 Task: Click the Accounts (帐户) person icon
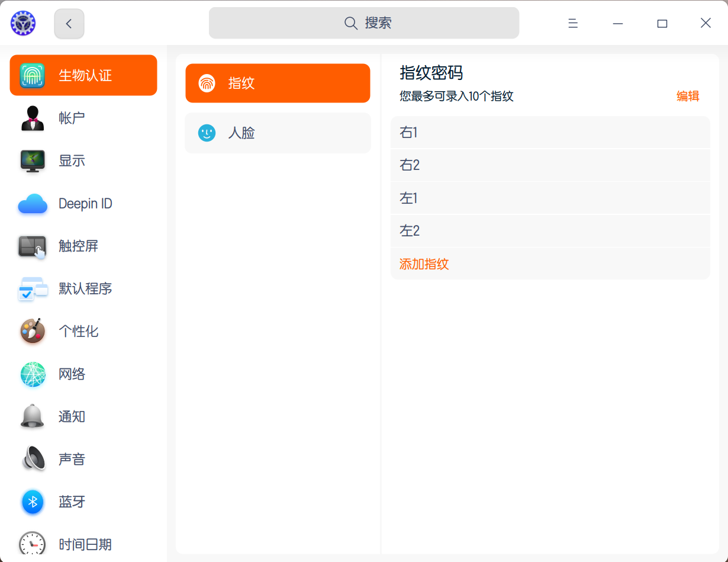point(33,118)
